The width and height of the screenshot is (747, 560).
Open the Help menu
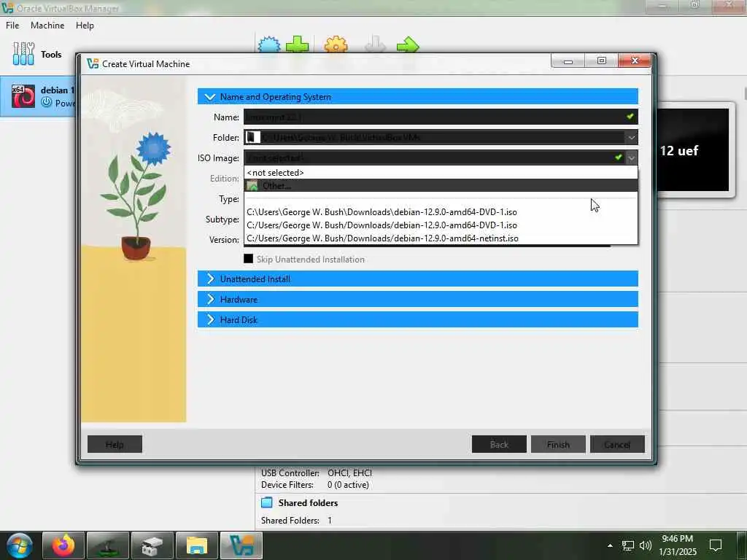tap(85, 26)
